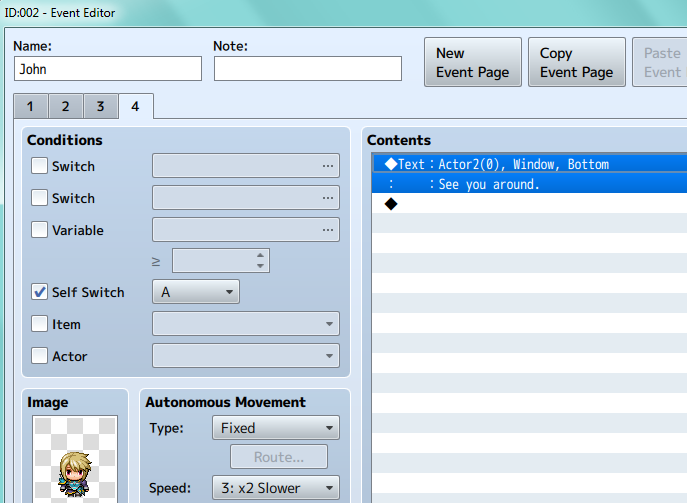Click the Name field containing John
Image resolution: width=687 pixels, height=503 pixels.
108,68
